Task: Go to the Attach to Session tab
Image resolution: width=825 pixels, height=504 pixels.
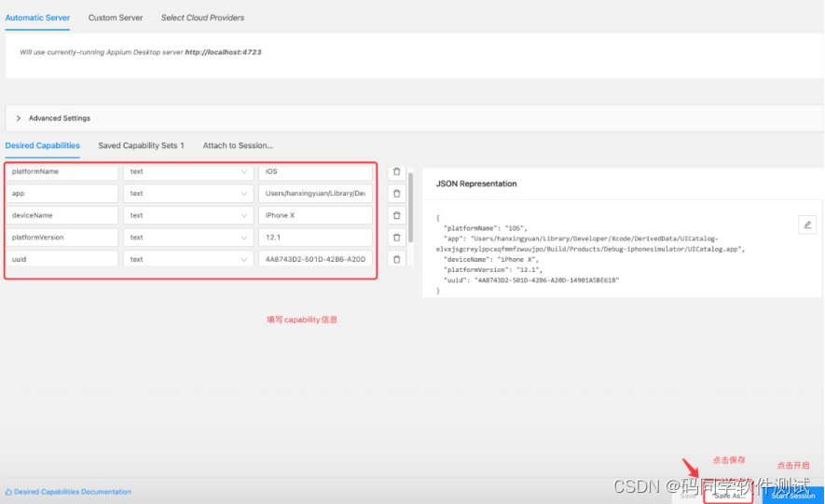Action: click(238, 145)
